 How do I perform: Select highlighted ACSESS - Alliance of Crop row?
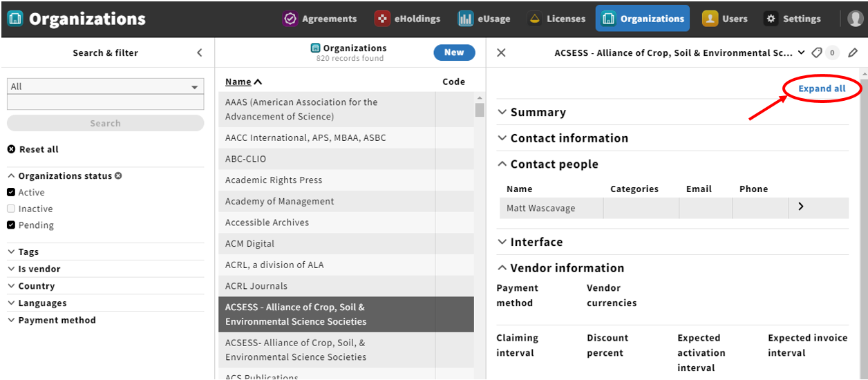click(x=346, y=314)
